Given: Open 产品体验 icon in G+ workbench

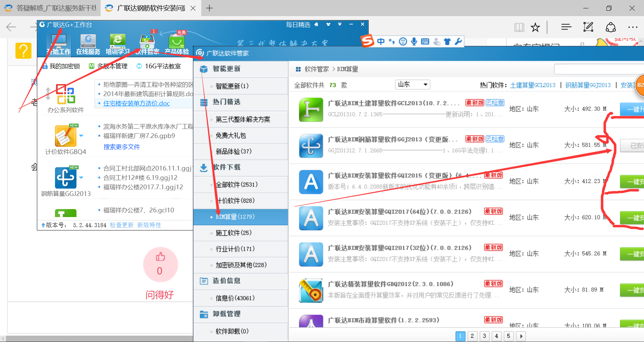Looking at the screenshot, I should tap(176, 44).
